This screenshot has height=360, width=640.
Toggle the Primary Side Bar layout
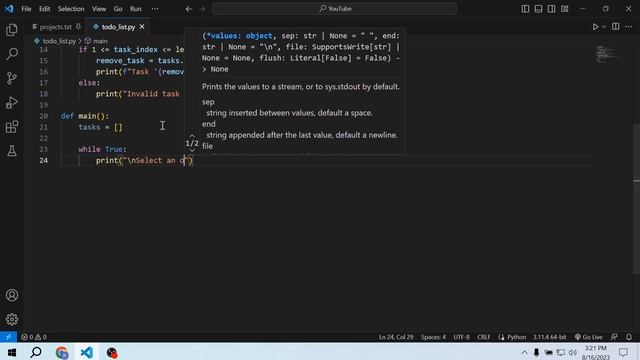click(525, 9)
